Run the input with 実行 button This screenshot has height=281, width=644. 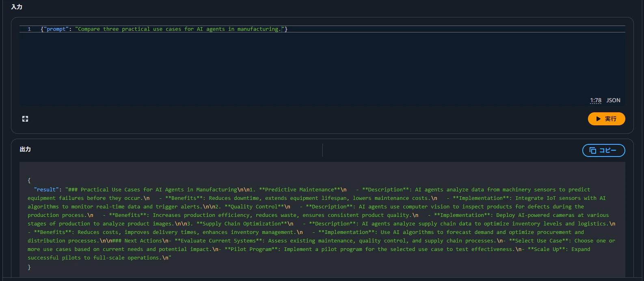pos(606,119)
